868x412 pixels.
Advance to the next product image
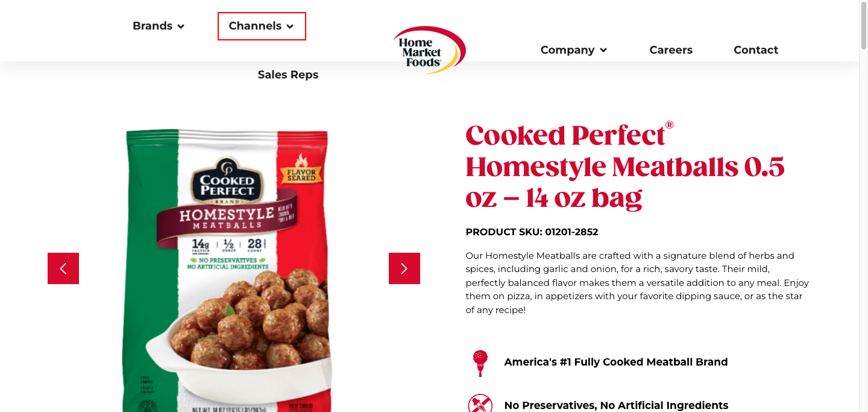(404, 268)
